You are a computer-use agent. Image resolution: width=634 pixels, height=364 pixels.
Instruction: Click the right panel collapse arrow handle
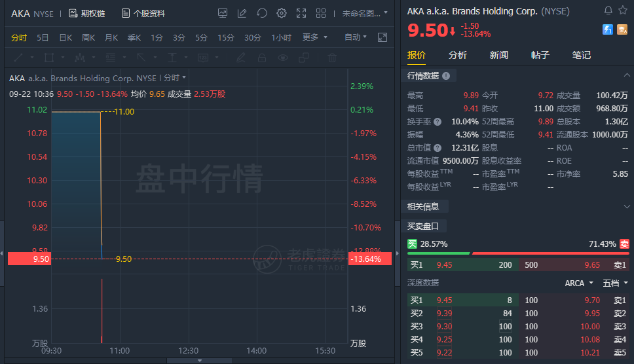tap(397, 253)
